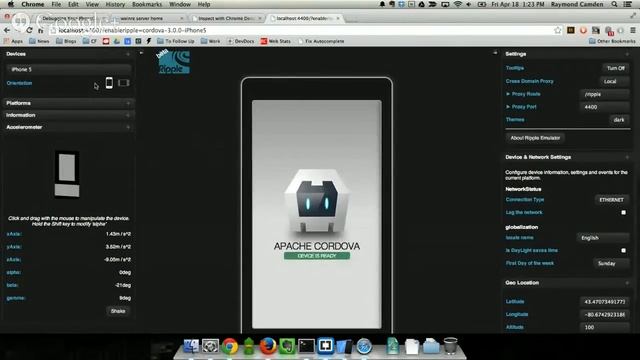This screenshot has width=640, height=360.
Task: Collapse left panel with arrow toggle
Action: point(141,53)
